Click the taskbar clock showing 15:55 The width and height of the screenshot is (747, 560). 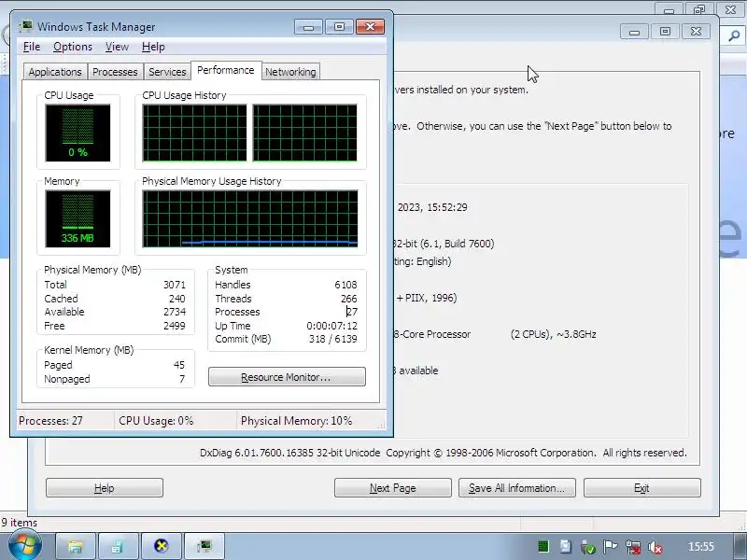coord(701,547)
